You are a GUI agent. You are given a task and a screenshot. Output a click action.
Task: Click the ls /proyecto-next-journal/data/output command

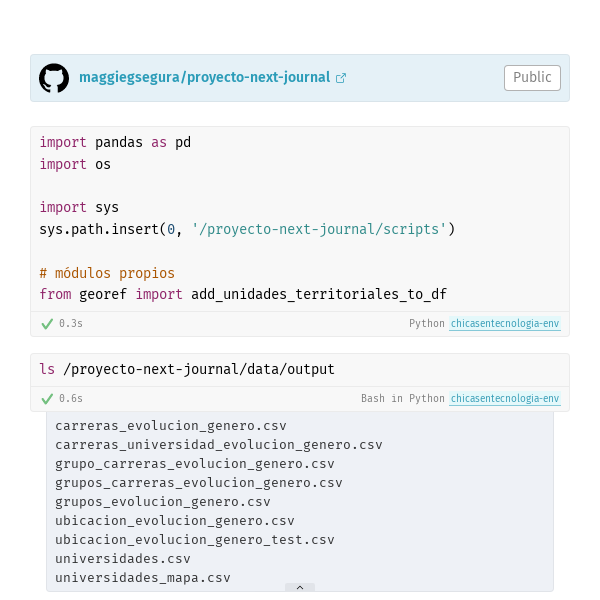point(187,369)
